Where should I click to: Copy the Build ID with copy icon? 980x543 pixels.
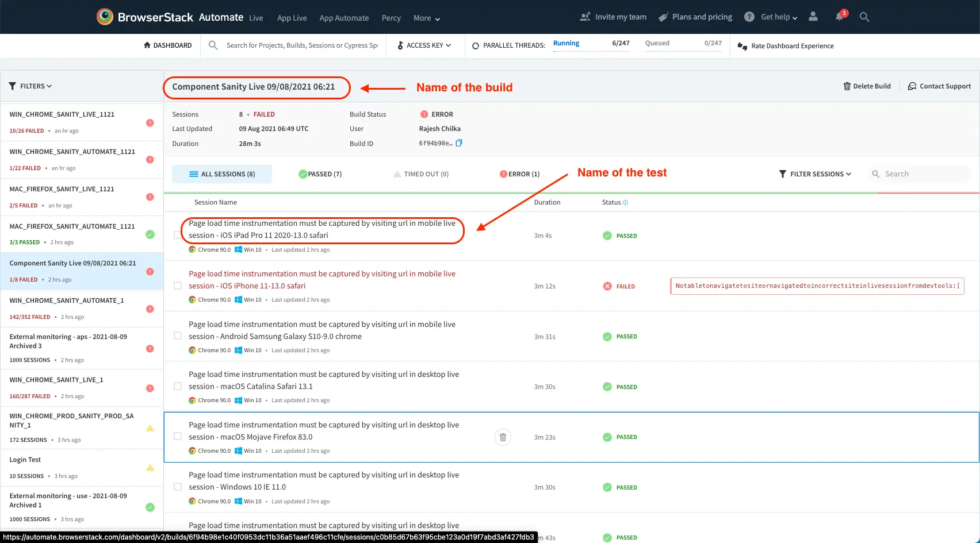click(459, 143)
